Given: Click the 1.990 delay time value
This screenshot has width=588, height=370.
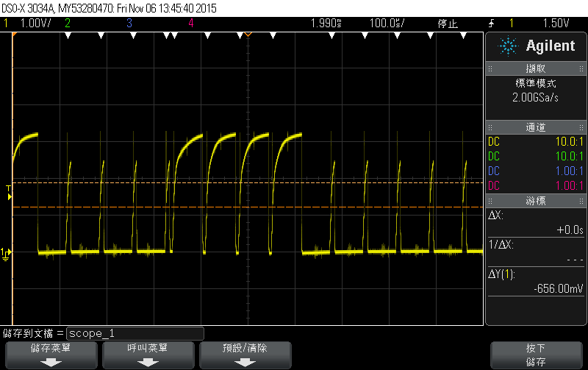Looking at the screenshot, I should coord(326,24).
